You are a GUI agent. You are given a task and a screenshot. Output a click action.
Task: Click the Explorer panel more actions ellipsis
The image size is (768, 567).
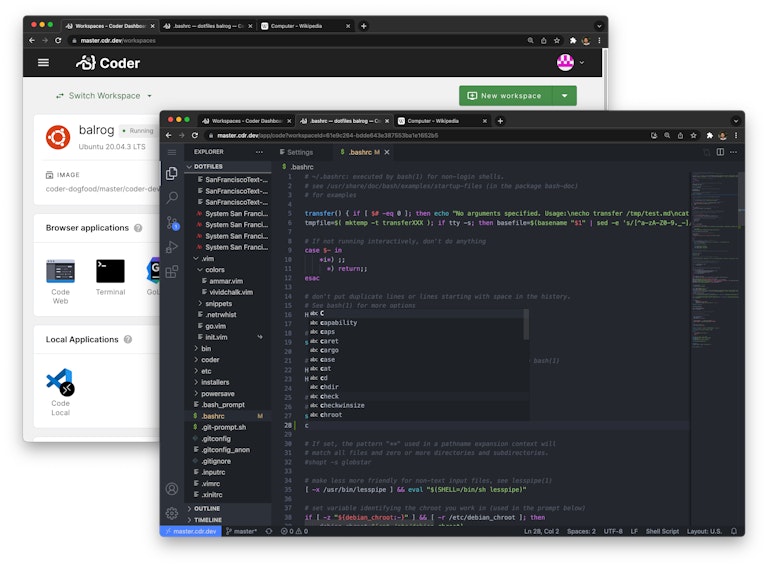[x=259, y=152]
